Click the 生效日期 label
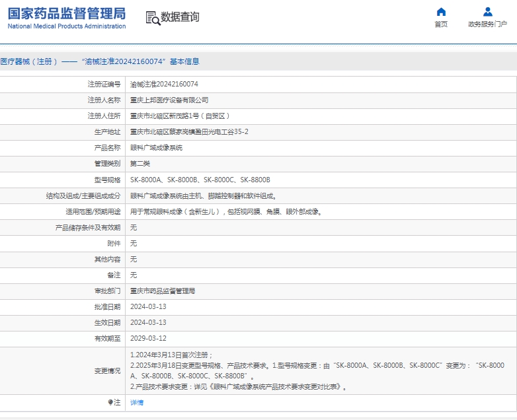 [x=108, y=322]
